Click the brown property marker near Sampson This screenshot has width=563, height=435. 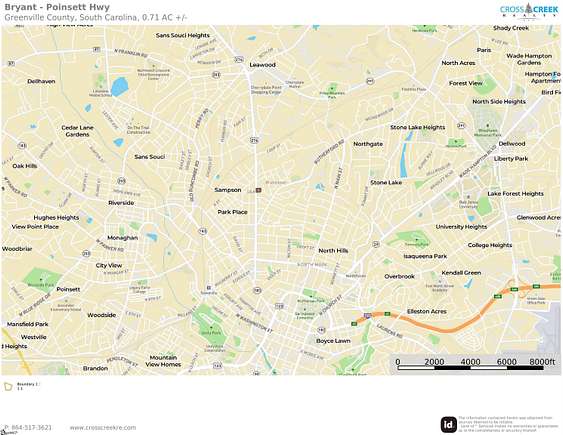coord(258,190)
